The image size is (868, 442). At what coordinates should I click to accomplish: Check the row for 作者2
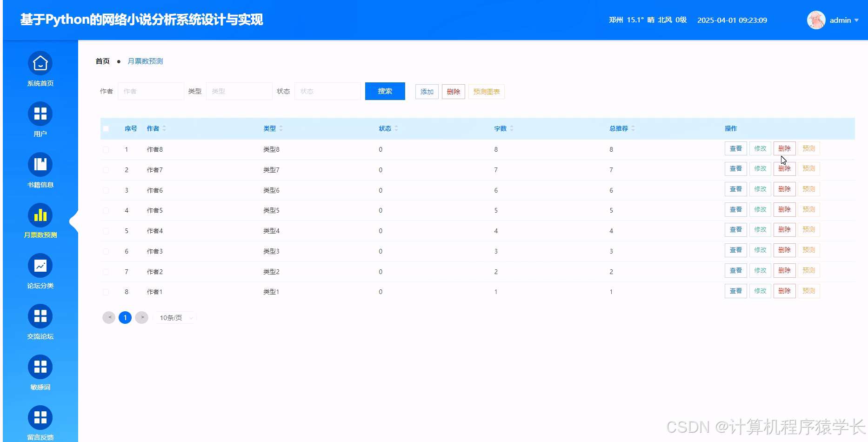point(106,272)
